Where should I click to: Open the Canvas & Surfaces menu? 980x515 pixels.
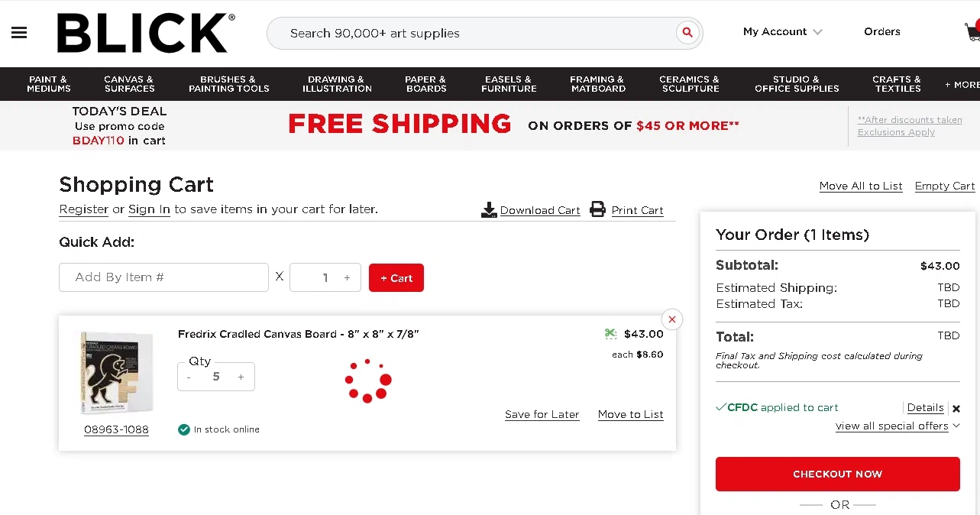pyautogui.click(x=129, y=84)
